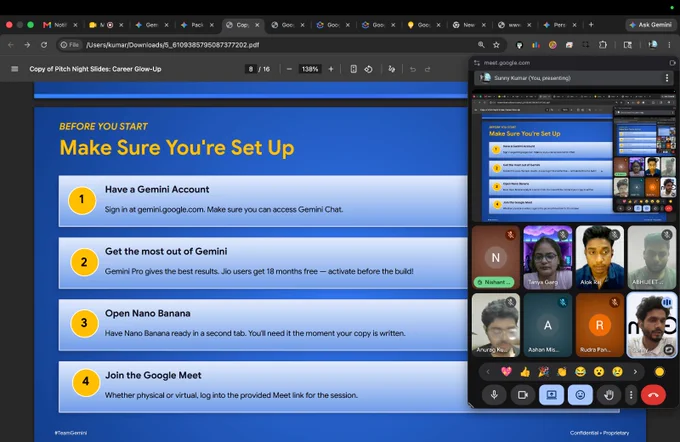This screenshot has height=442, width=680.
Task: Click the Join the Google Meet heading
Action: click(x=153, y=375)
